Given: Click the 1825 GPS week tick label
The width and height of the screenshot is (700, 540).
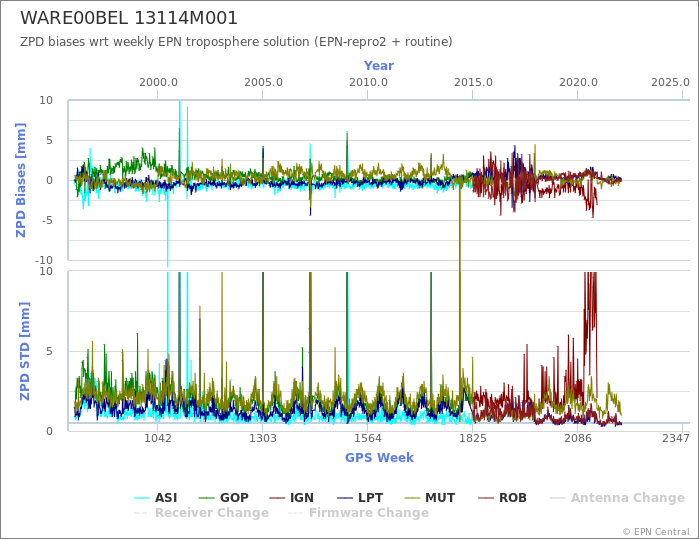Looking at the screenshot, I should (x=473, y=438).
